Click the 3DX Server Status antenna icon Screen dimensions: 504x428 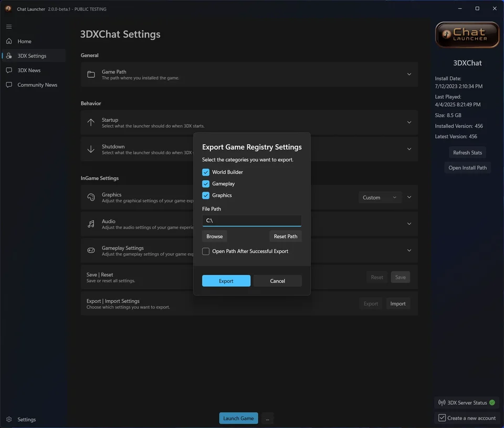coord(442,403)
